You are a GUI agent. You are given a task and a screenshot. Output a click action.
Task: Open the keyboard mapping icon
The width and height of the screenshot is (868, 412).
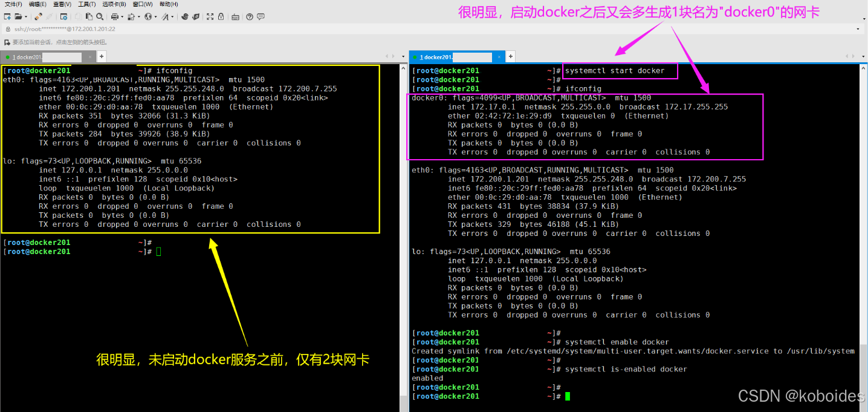[x=235, y=17]
